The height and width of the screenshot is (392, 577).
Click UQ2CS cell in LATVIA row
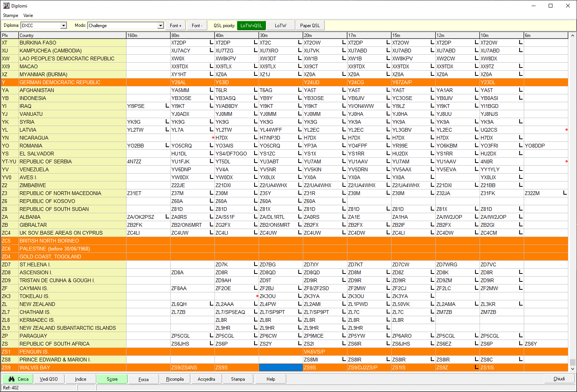click(502, 130)
